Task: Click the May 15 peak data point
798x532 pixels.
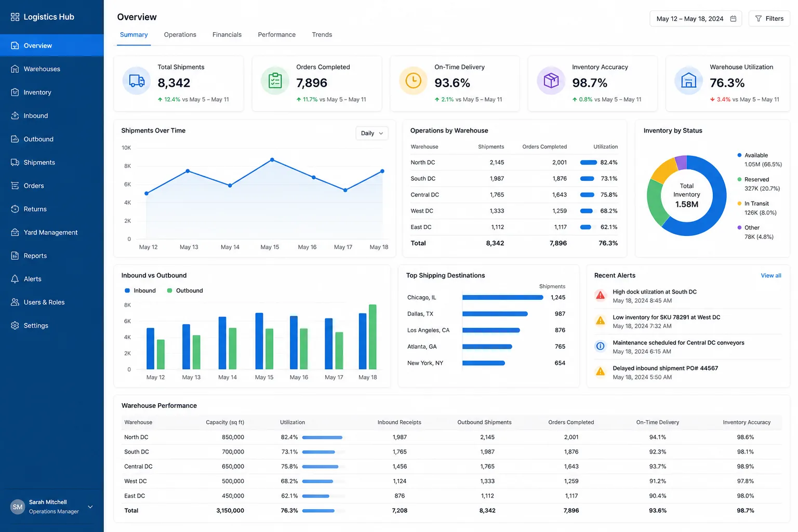Action: (272, 160)
